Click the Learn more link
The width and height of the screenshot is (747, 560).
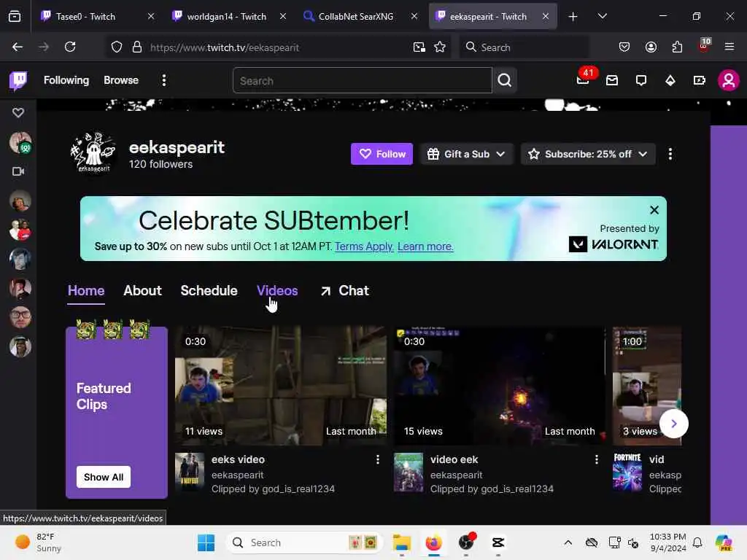coord(425,246)
